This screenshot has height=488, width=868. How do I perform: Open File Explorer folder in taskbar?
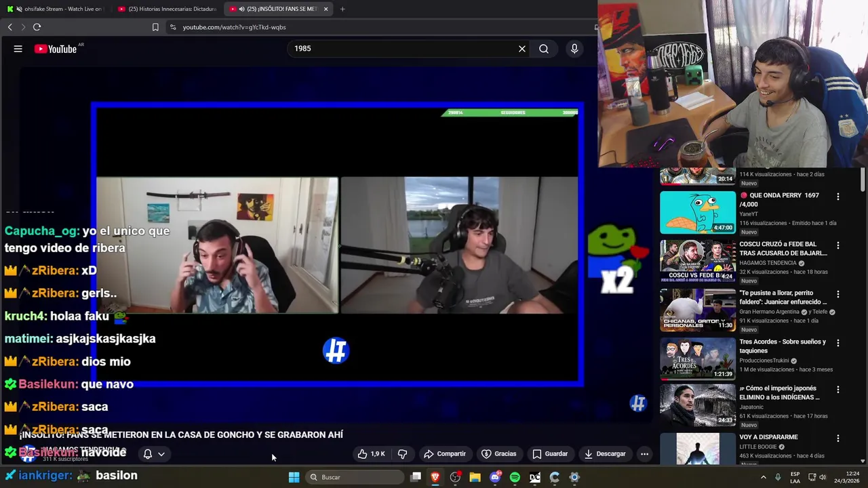475,477
